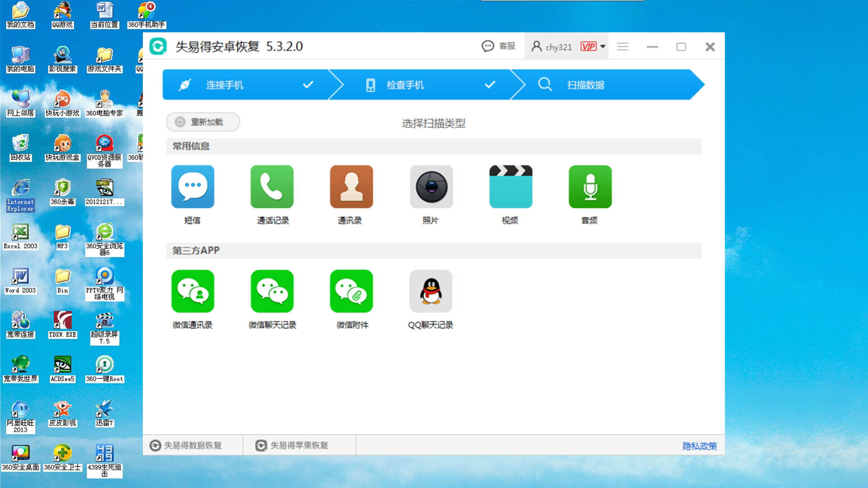Select the 游戏文件夹 folder on desktop
The width and height of the screenshot is (868, 488).
[104, 59]
